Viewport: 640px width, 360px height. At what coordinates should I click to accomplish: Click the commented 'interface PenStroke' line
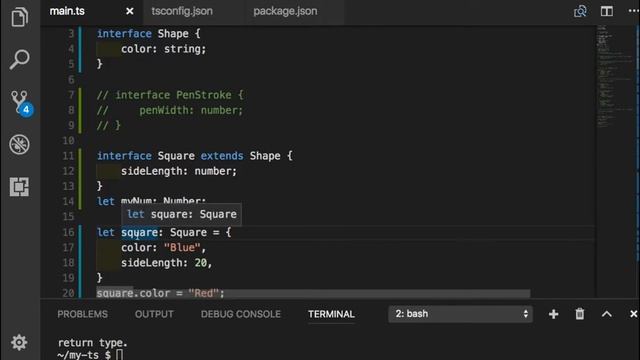tap(170, 95)
